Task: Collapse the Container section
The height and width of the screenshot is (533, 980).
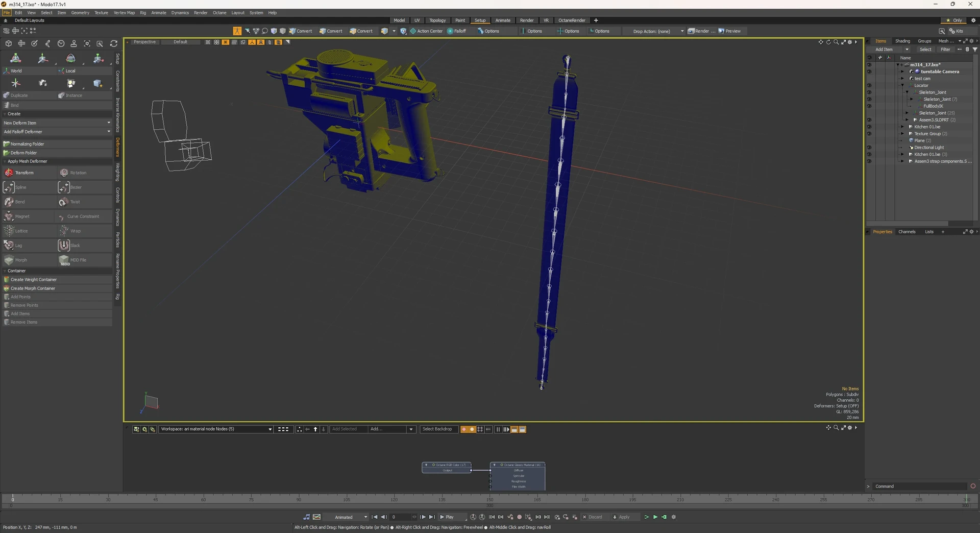Action: pyautogui.click(x=5, y=271)
